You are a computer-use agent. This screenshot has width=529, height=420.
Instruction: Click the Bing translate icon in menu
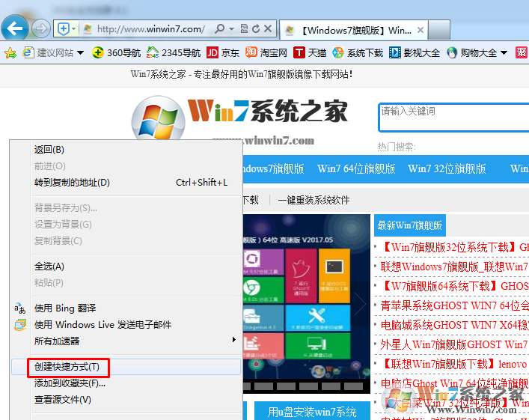20,308
